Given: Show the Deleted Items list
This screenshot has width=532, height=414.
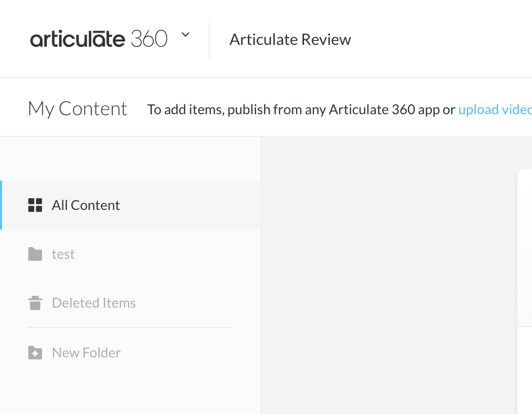Looking at the screenshot, I should tap(94, 303).
